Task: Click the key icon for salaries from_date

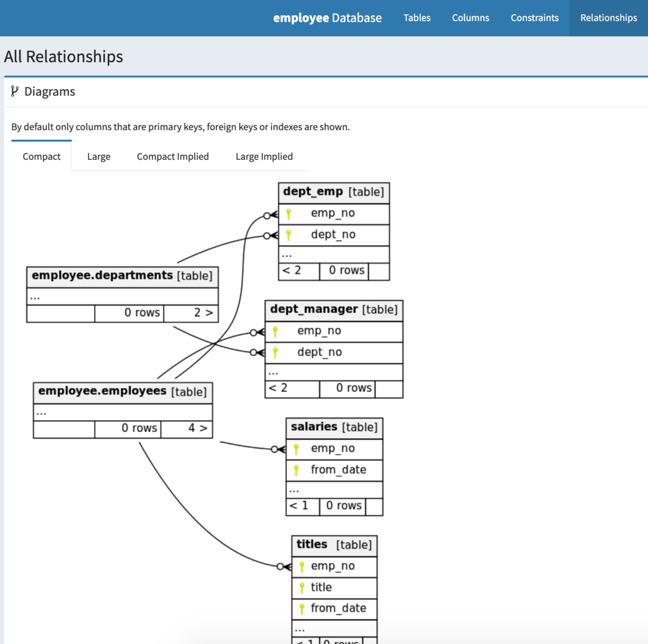Action: 296,470
